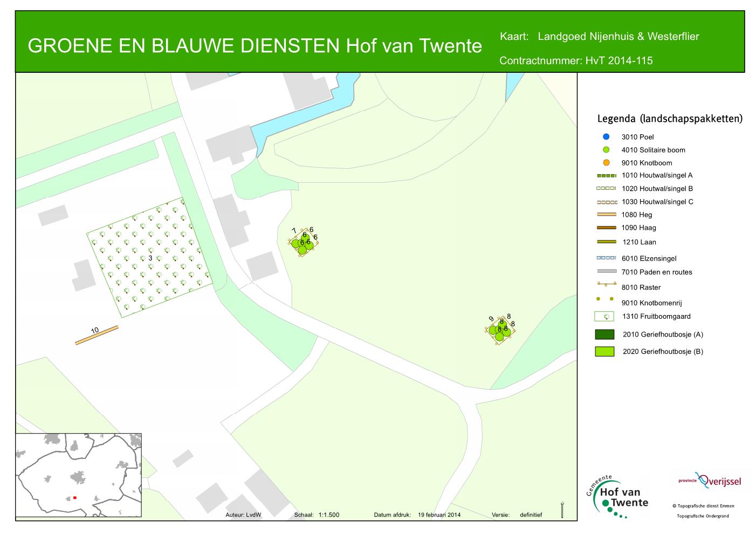The width and height of the screenshot is (756, 535).
Task: Click the 4010 Solitaire boom label
Action: (x=653, y=150)
